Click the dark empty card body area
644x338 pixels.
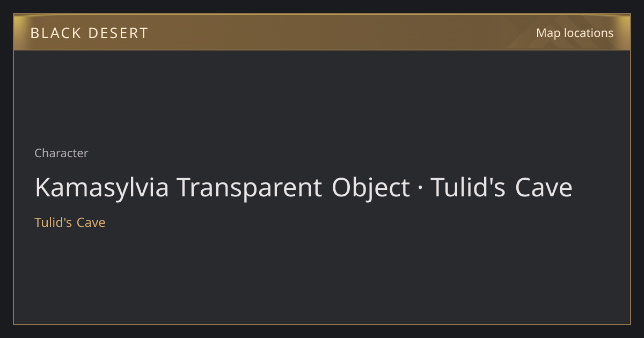coord(322,268)
